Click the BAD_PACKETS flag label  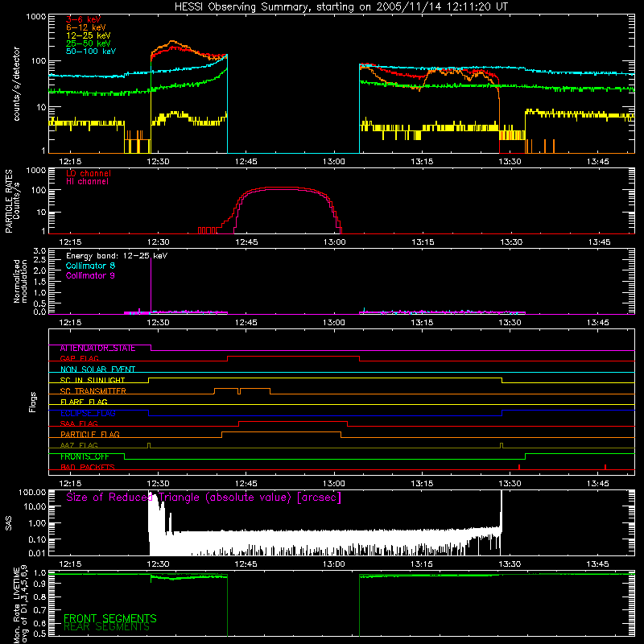pos(88,468)
